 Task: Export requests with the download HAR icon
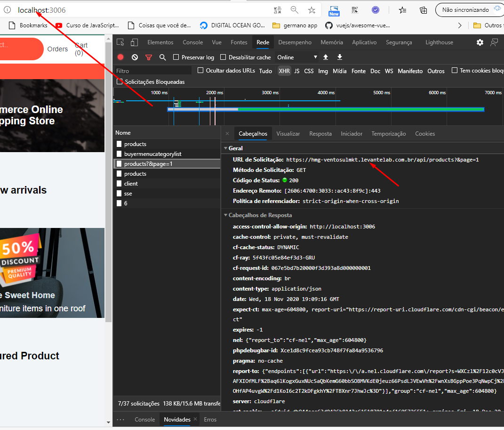[x=339, y=57]
